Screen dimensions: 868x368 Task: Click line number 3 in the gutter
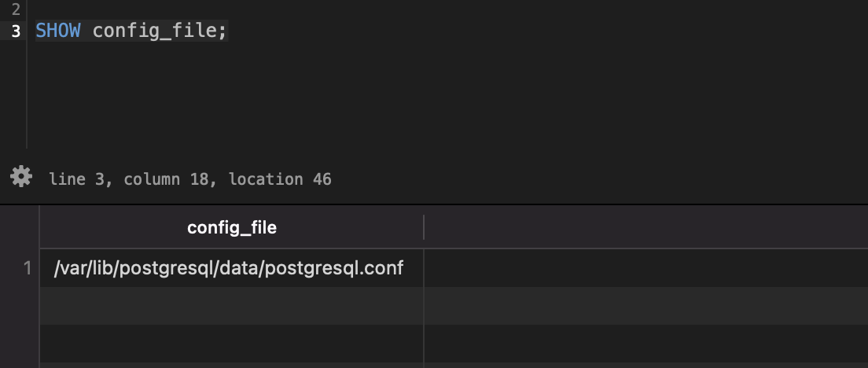(16, 31)
